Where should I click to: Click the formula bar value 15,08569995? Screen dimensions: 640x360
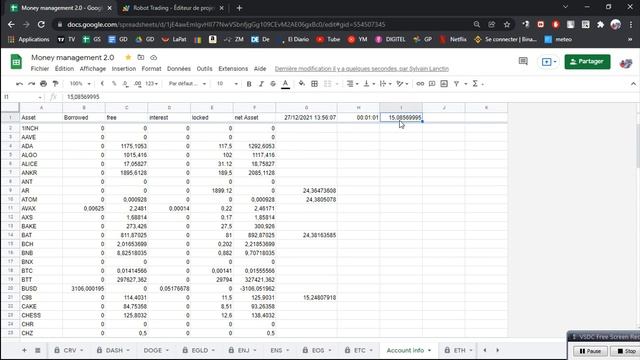coord(83,97)
